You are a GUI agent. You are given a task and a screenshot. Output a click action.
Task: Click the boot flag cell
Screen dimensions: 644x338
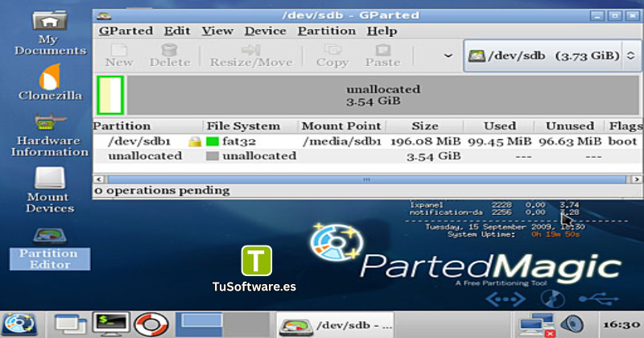click(x=622, y=142)
